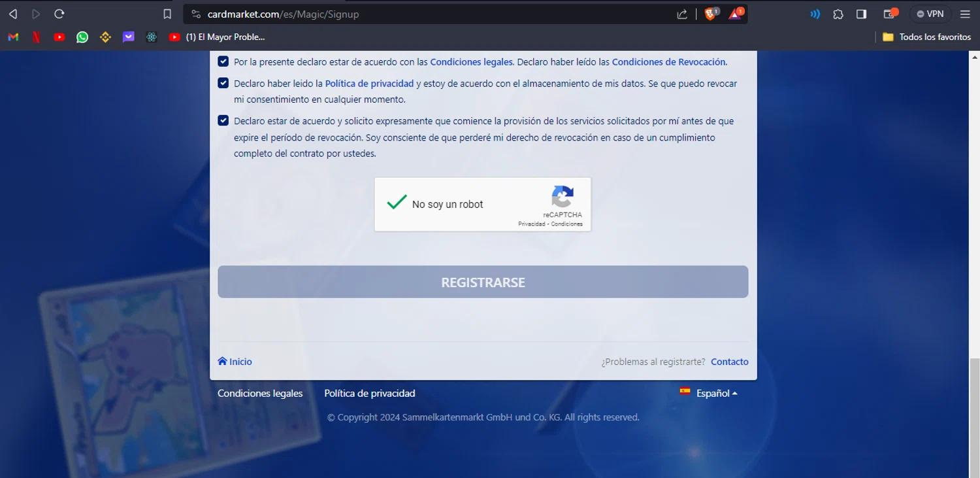Viewport: 980px width, 478px height.
Task: Uncheck the período de revocación consent checkbox
Action: 223,120
